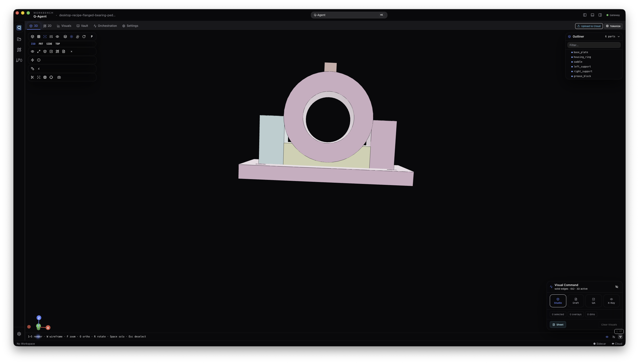Switch to the SIDE view preset
639x364 pixels.
tap(49, 44)
